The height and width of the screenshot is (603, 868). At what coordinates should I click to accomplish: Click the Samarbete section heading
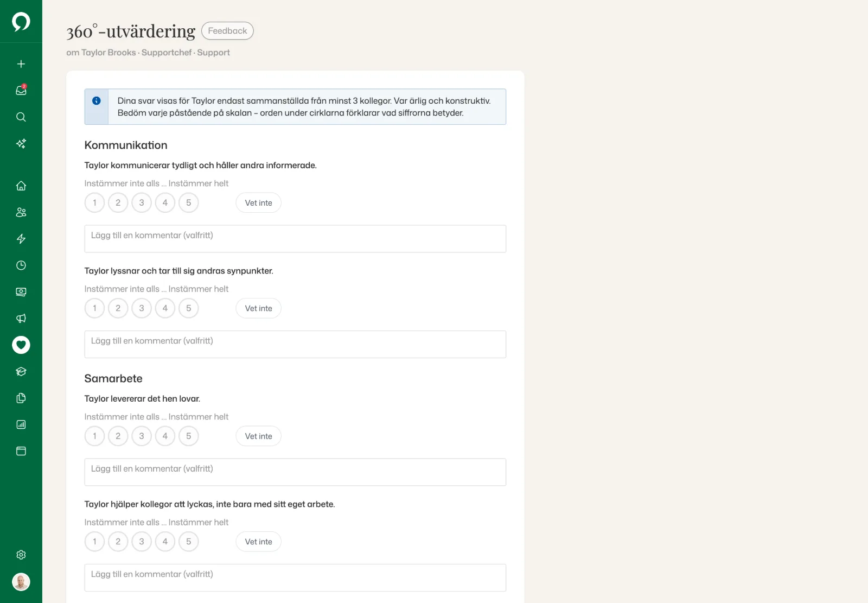click(113, 378)
